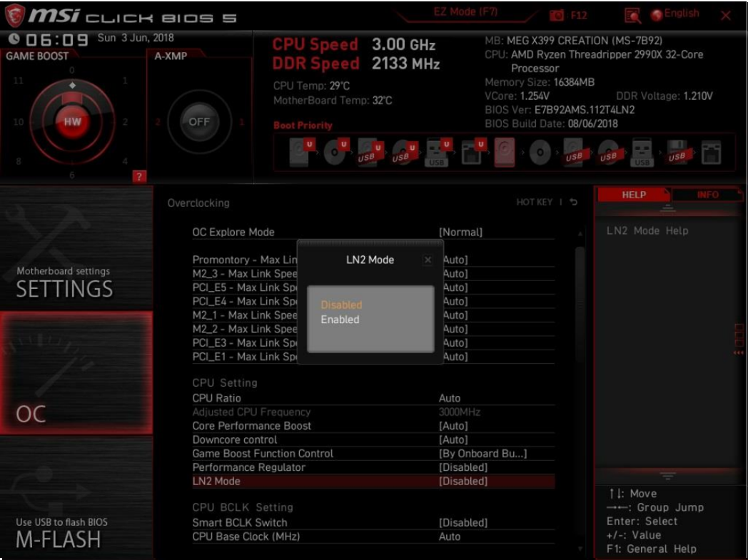Open the OC overclocking section

click(x=76, y=372)
